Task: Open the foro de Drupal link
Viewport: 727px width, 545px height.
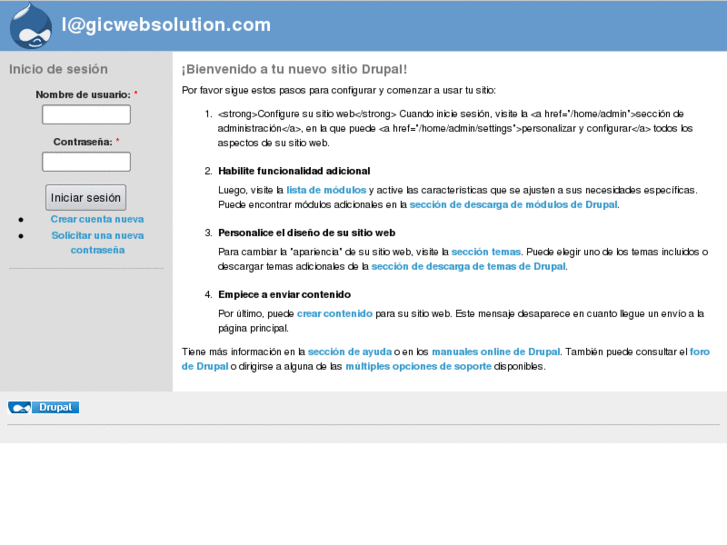Action: coord(700,352)
